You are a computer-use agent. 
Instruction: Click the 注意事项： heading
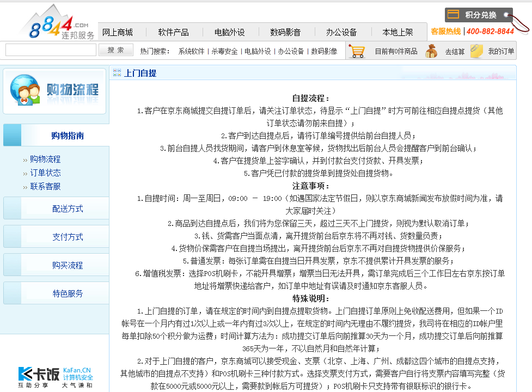[311, 186]
